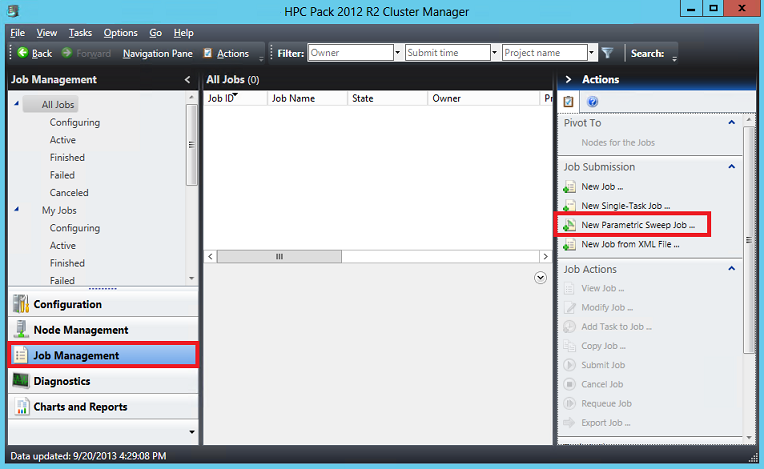The image size is (764, 469).
Task: Click the Forward arrow icon
Action: pyautogui.click(x=67, y=53)
